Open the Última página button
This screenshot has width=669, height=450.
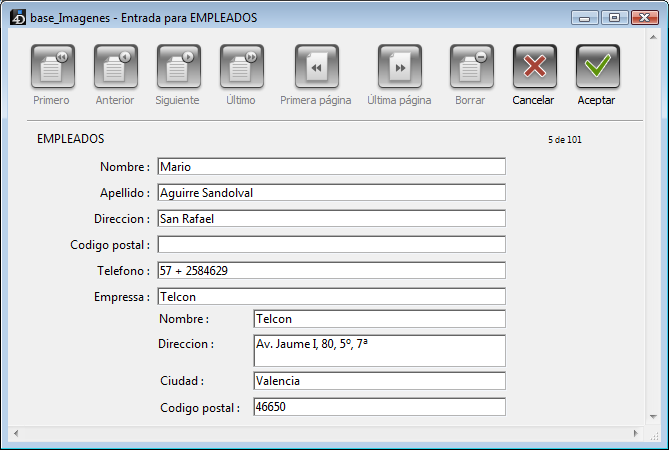click(400, 67)
